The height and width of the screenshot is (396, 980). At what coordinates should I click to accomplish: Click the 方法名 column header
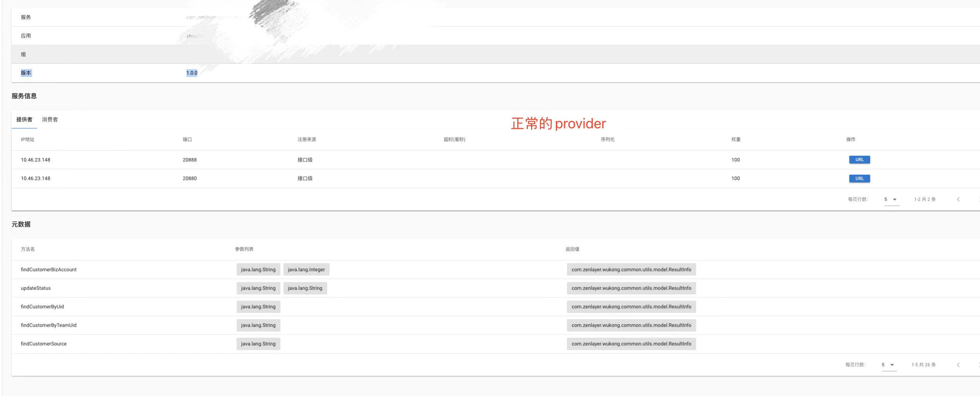[28, 249]
